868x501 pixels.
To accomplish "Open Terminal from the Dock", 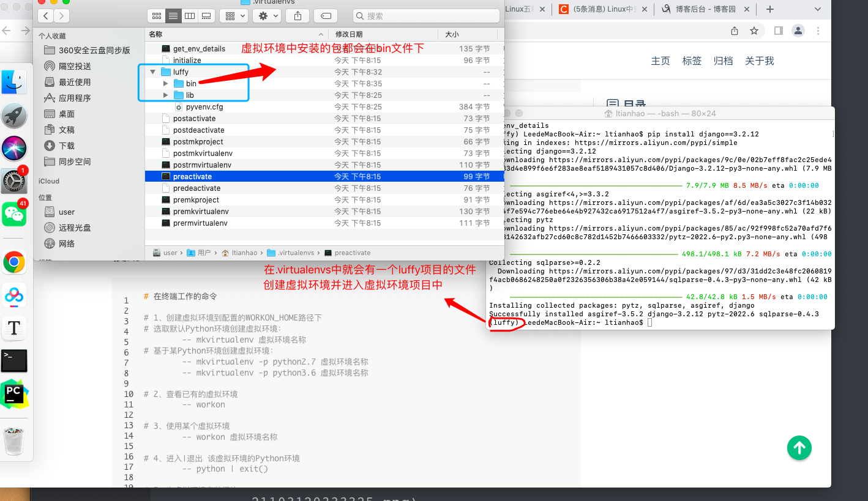I will (x=14, y=361).
